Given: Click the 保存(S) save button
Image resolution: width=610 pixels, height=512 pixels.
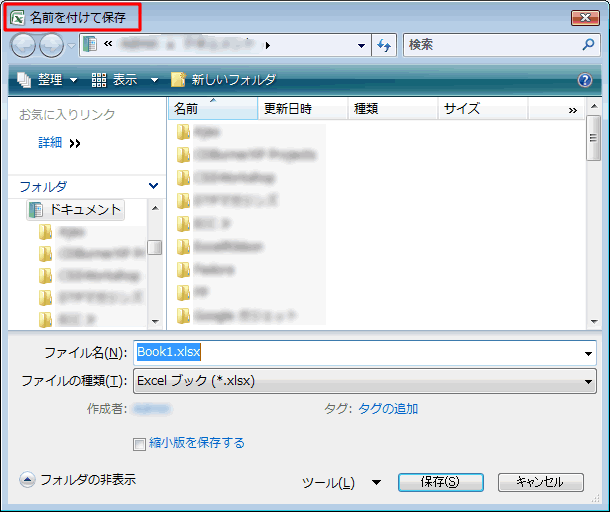Looking at the screenshot, I should point(440,482).
